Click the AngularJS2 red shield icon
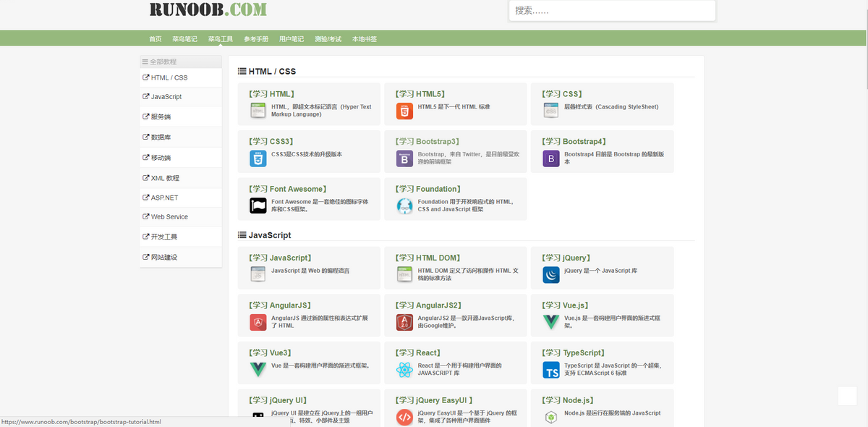This screenshot has width=868, height=427. point(404,322)
